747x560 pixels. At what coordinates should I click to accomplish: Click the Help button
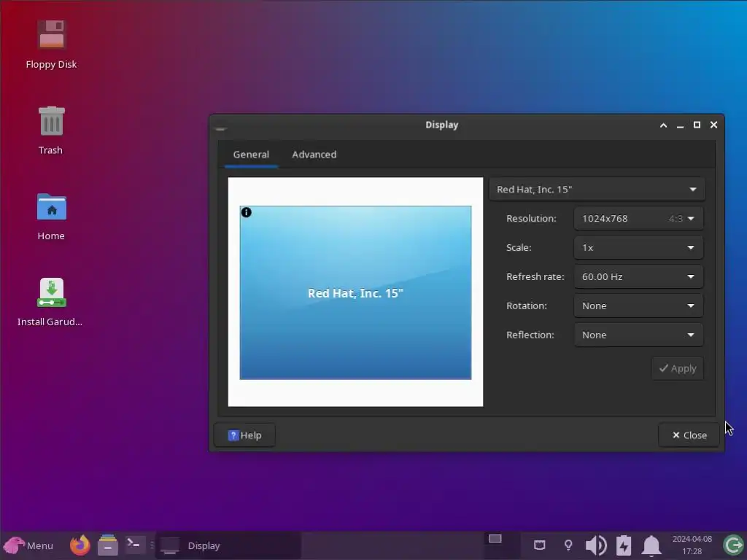pos(245,435)
